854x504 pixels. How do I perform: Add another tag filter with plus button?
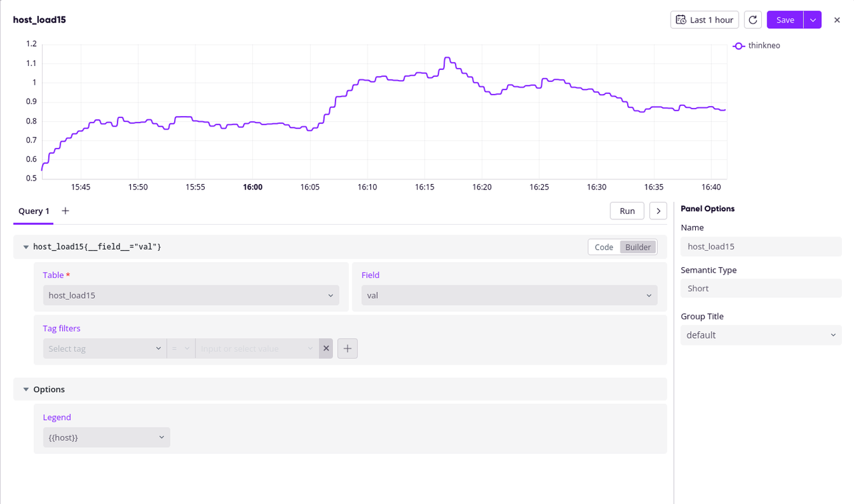[348, 349]
